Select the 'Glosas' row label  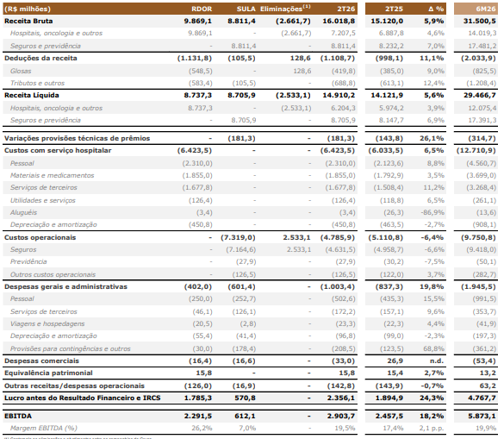[x=21, y=71]
